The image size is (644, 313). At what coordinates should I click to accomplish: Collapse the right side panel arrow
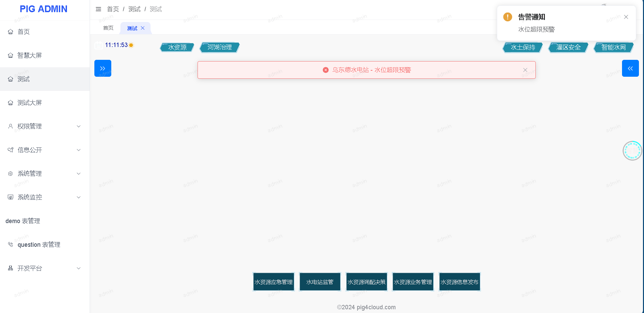[630, 68]
